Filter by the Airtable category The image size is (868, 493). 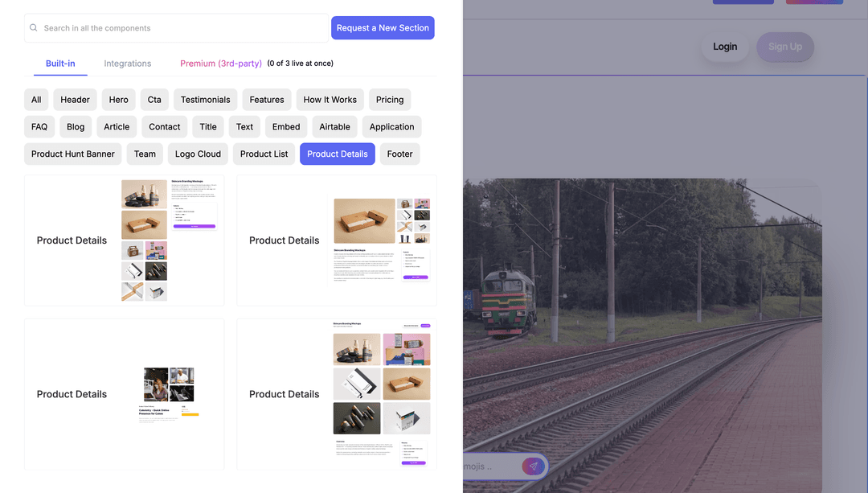coord(335,127)
